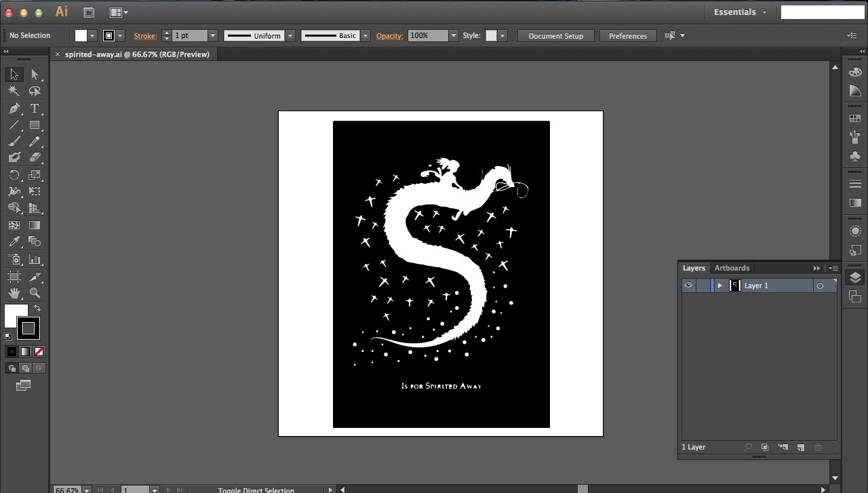Launch Adobe Bridge from the Br icon

click(x=89, y=12)
